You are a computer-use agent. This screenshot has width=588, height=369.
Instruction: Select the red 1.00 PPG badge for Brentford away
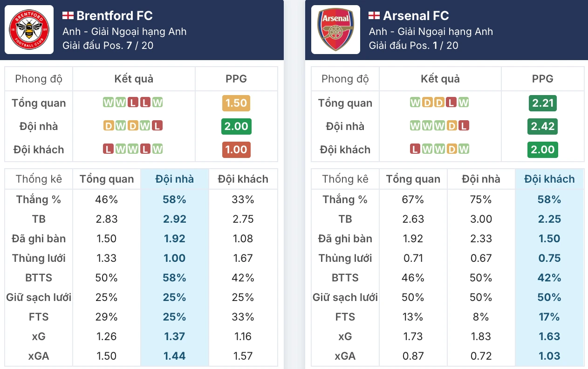236,150
